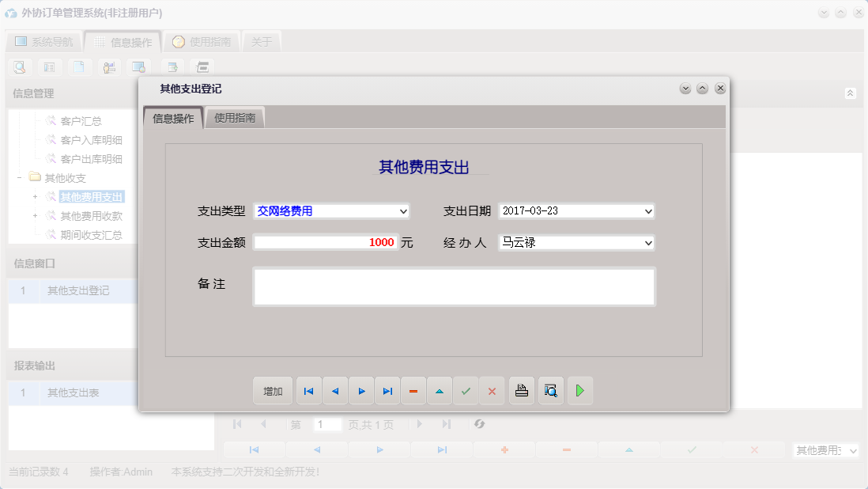The height and width of the screenshot is (489, 868).
Task: Click the red X cancel icon
Action: (x=492, y=390)
